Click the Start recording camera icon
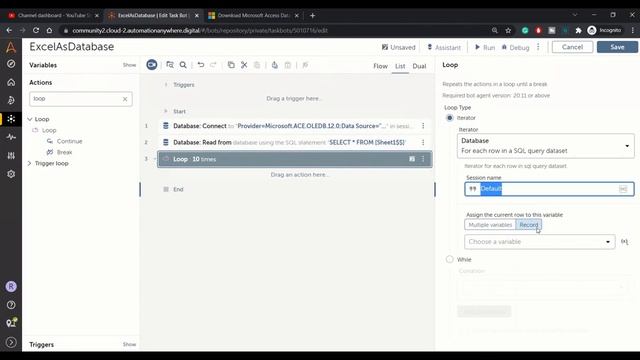 pos(151,65)
